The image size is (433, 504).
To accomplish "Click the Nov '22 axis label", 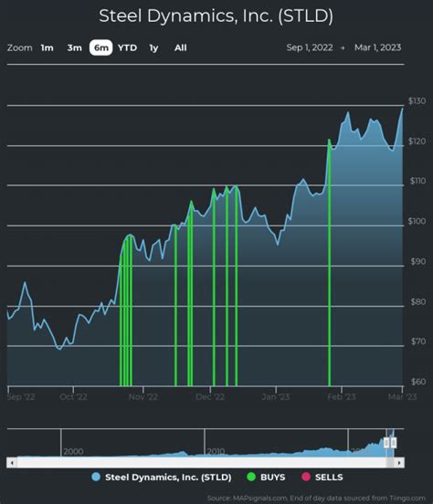I will (x=143, y=397).
